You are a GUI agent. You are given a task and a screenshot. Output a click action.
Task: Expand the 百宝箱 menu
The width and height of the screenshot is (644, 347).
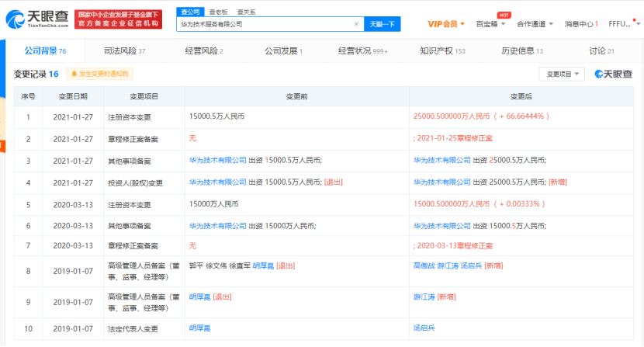point(490,24)
